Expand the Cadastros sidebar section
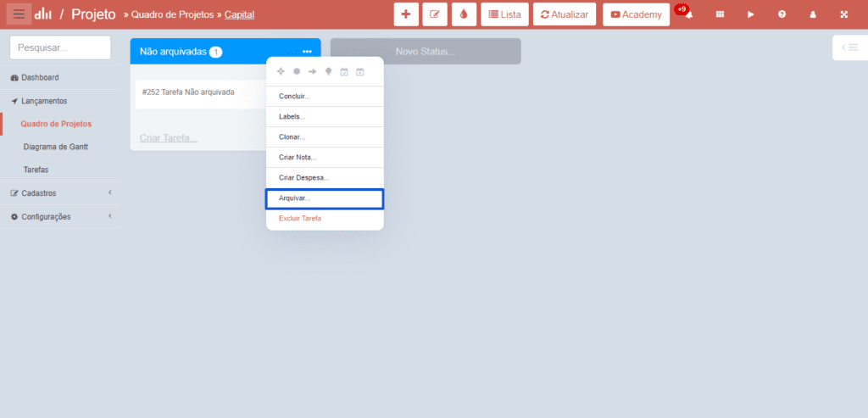This screenshot has width=868, height=418. 60,193
